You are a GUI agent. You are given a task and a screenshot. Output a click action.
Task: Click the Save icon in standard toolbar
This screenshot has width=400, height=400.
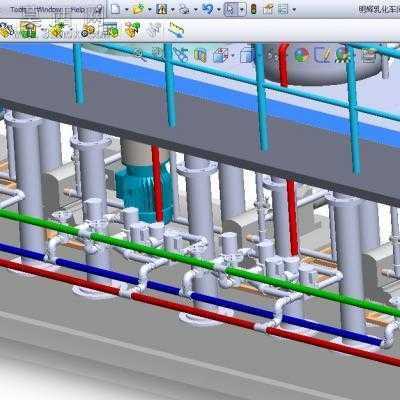(x=162, y=9)
